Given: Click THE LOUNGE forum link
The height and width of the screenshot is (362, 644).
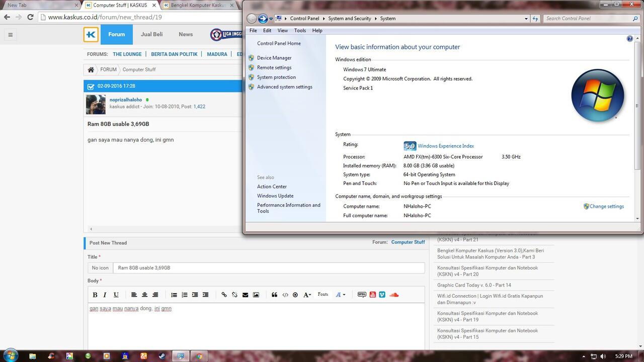Looking at the screenshot, I should (x=127, y=54).
